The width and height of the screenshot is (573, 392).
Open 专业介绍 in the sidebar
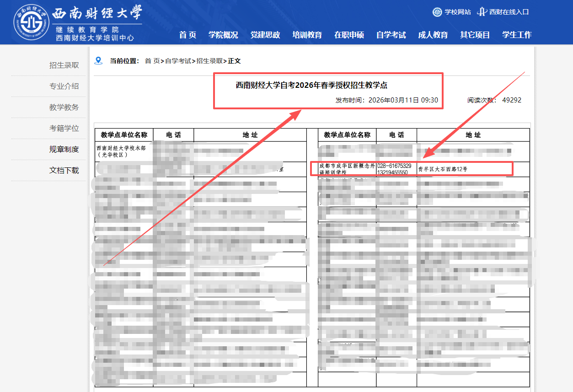(x=64, y=86)
